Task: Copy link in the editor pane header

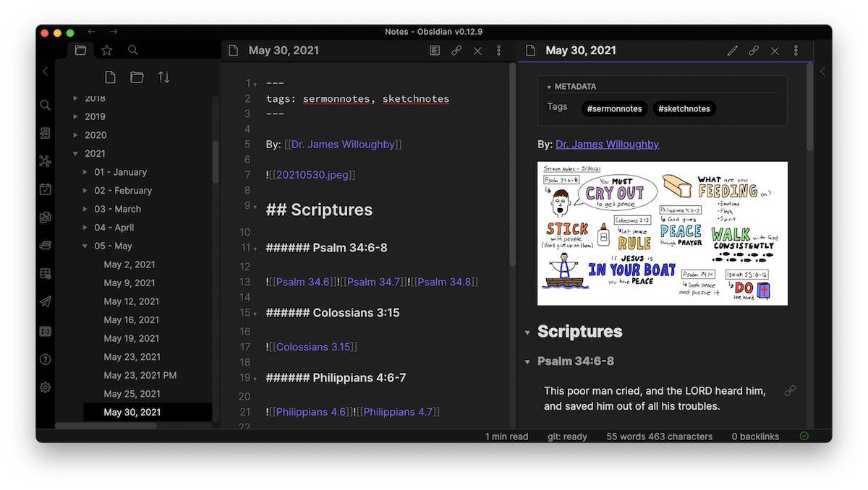Action: (456, 51)
